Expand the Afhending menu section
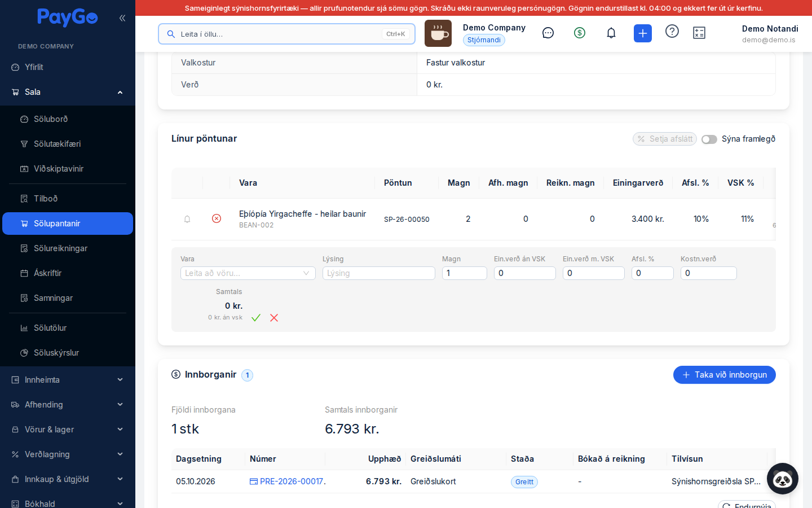 68,405
